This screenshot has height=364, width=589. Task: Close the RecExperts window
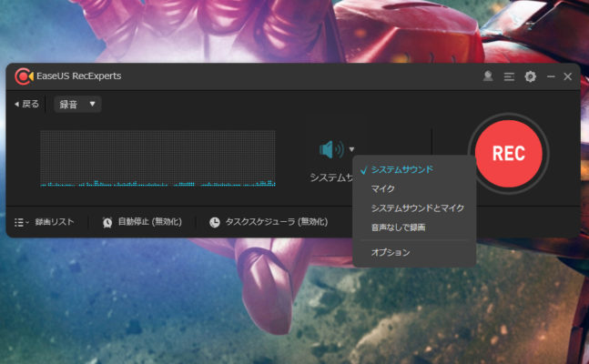567,76
